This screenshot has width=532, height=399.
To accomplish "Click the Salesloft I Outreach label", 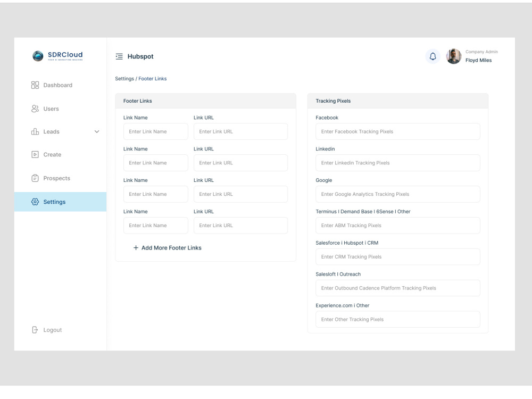I will pos(338,274).
